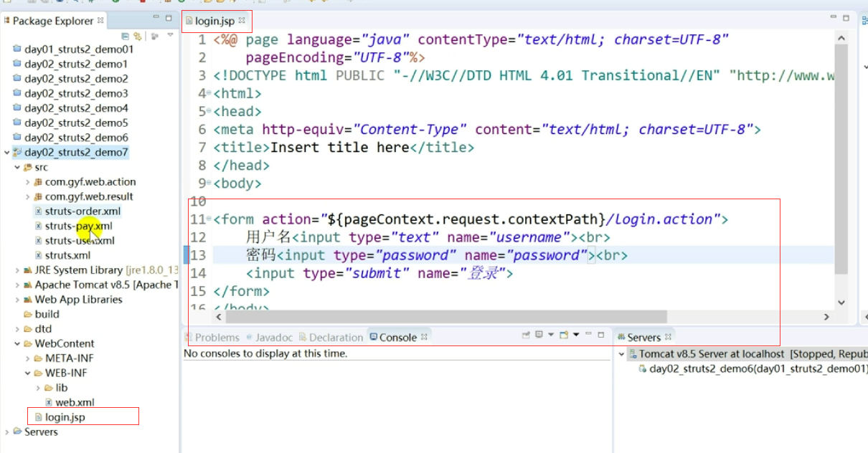Expand Web App Libraries node
The width and height of the screenshot is (868, 453).
[17, 300]
